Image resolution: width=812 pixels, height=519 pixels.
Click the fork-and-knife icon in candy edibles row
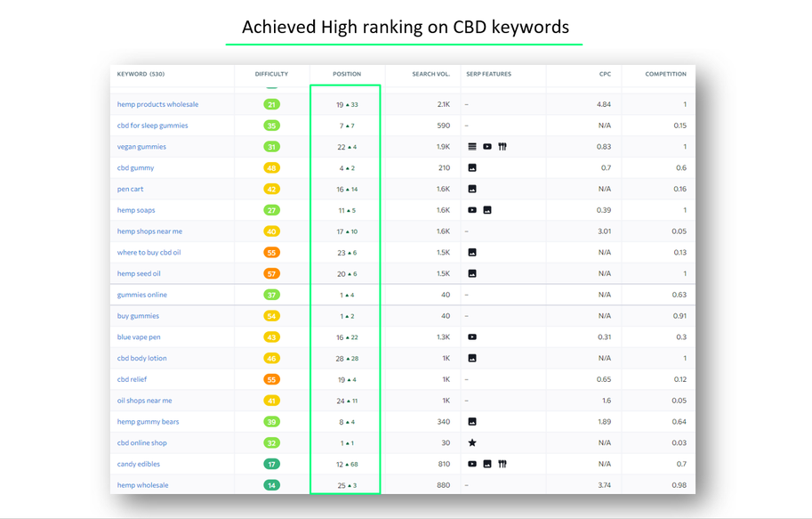[x=502, y=464]
